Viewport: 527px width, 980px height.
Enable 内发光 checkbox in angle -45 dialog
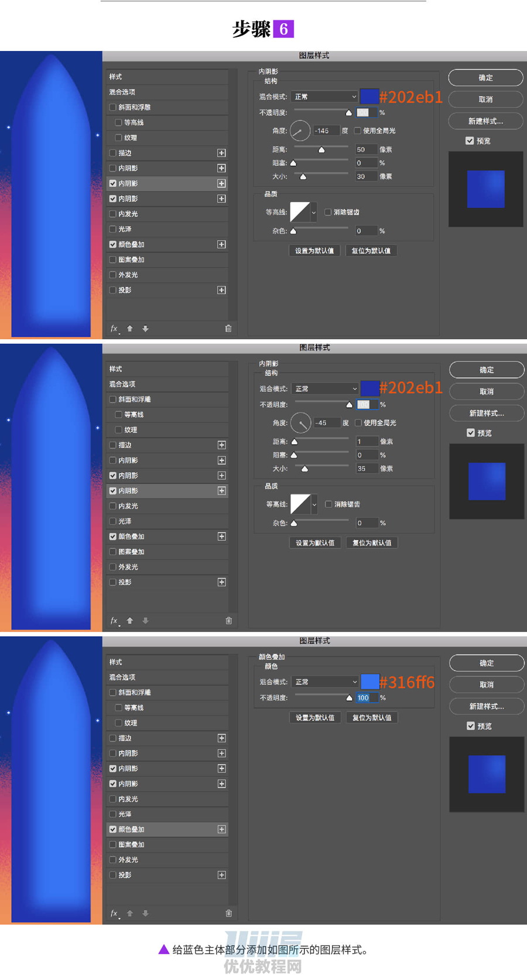pos(113,506)
